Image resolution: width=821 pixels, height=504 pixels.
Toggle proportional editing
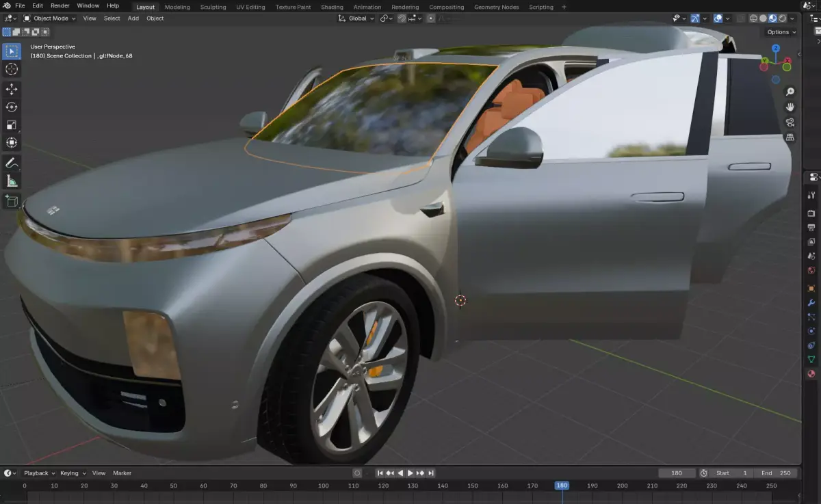click(x=430, y=18)
